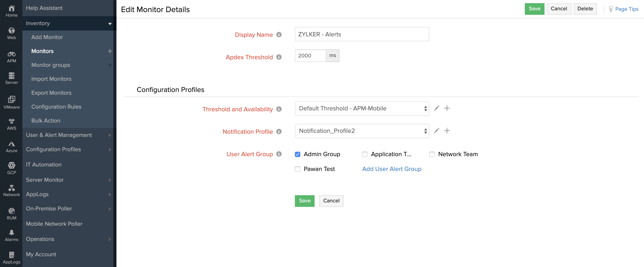Open Threshold and Availability dropdown
Screen dimensions: 644x267
pos(362,108)
